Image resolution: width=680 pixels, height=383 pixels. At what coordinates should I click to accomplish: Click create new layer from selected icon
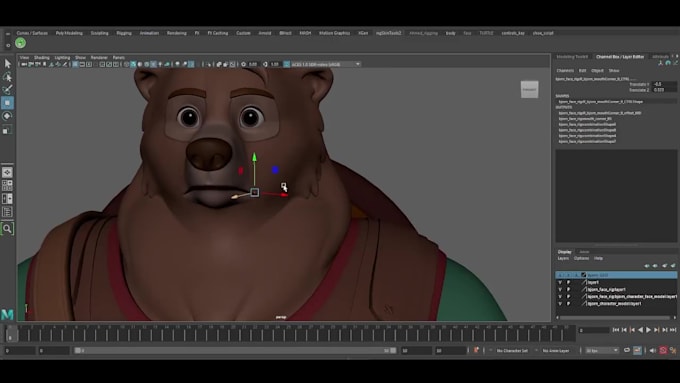pos(673,265)
